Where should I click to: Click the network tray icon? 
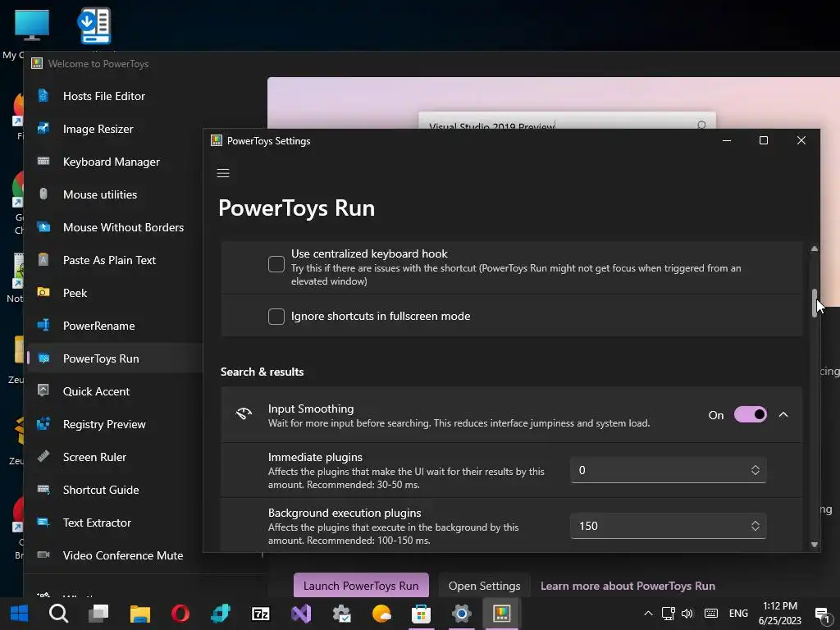coord(668,614)
